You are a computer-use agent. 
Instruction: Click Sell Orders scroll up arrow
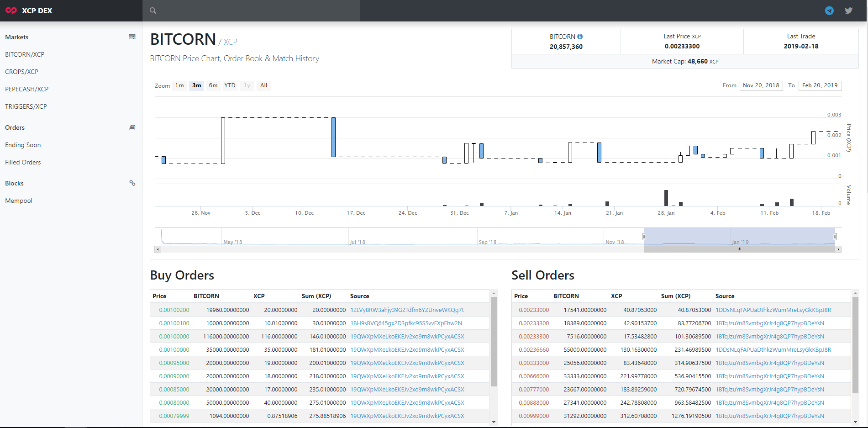tap(855, 293)
